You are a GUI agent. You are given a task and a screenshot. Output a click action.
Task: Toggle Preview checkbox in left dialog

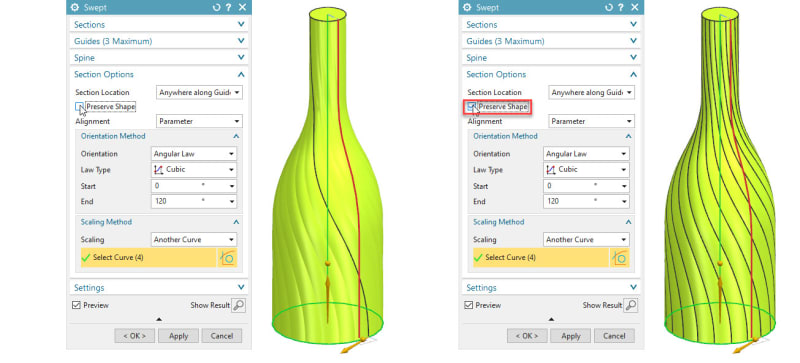click(76, 305)
